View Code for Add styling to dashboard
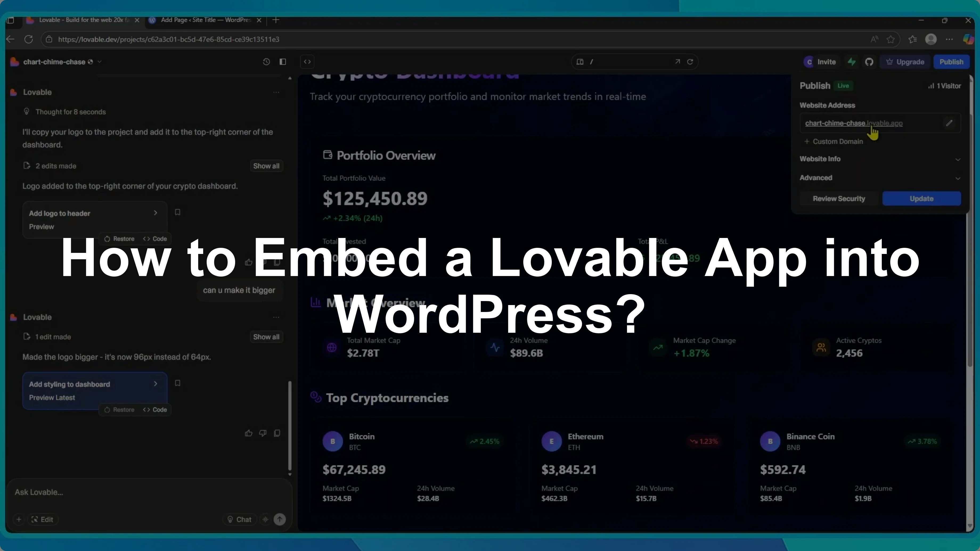Screen dimensions: 980x551 [x=155, y=410]
